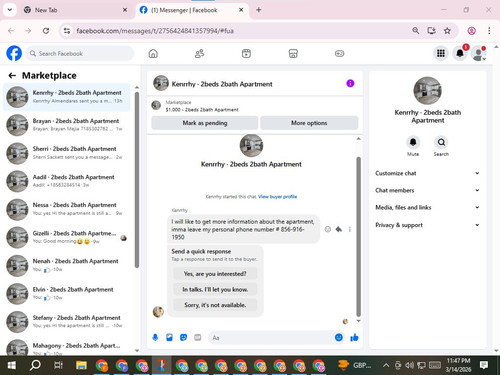Image resolution: width=500 pixels, height=375 pixels.
Task: Click the browser address bar URL
Action: pyautogui.click(x=155, y=31)
